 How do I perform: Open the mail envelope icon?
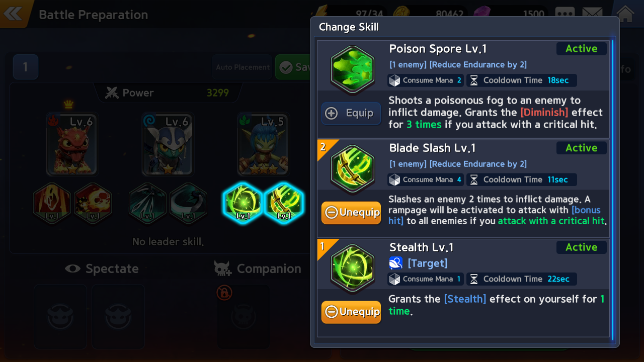click(593, 14)
